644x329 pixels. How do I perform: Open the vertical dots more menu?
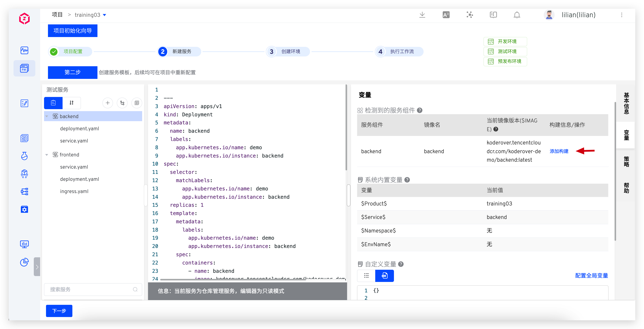622,15
